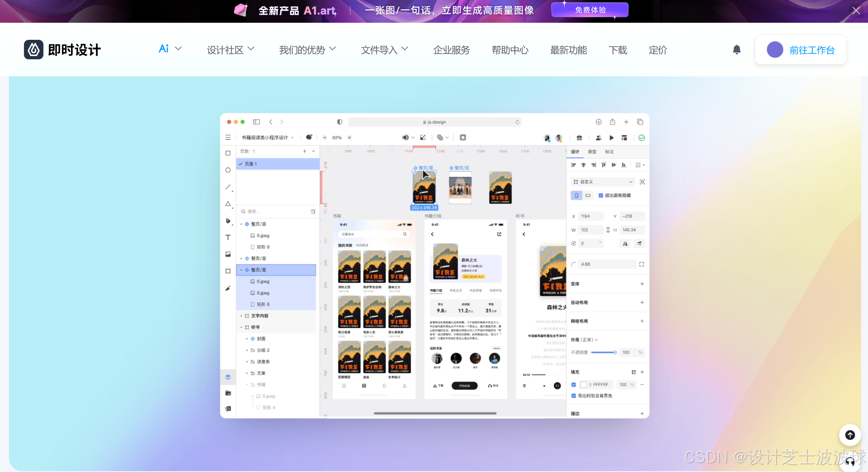
Task: Select the Text tool
Action: (x=228, y=238)
